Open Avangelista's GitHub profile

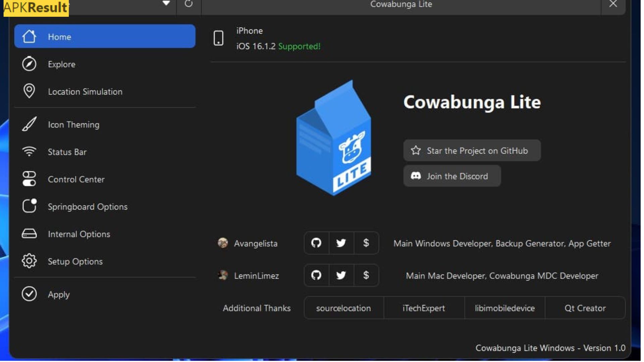[316, 243]
